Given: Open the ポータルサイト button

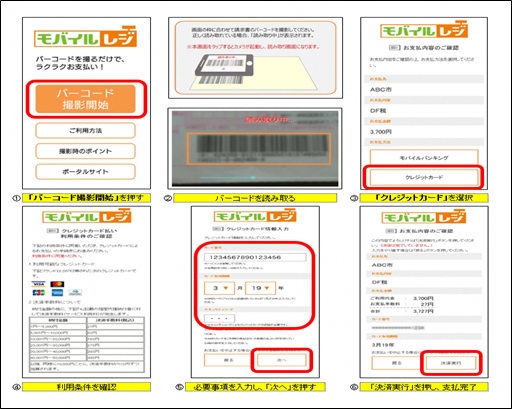Looking at the screenshot, I should [85, 172].
